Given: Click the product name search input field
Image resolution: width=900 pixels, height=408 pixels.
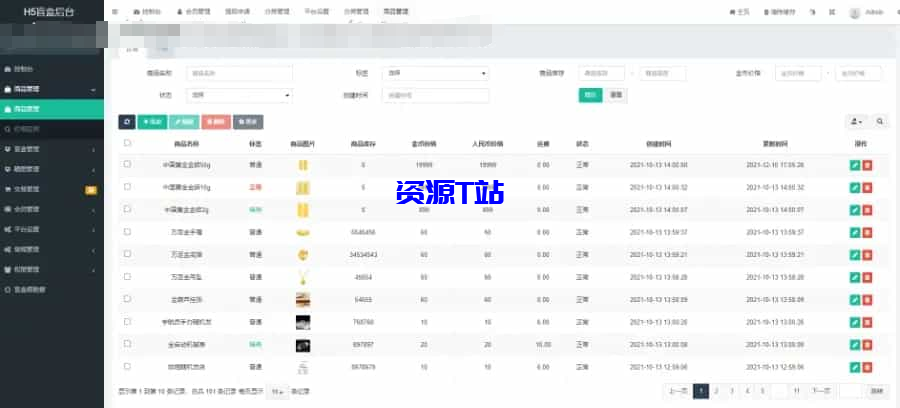Looking at the screenshot, I should 239,73.
